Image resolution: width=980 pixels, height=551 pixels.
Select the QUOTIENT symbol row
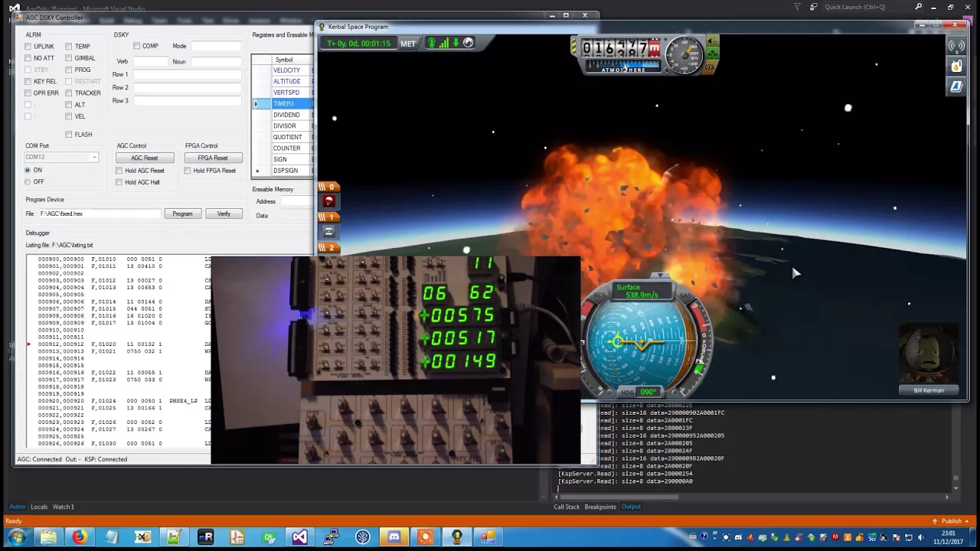click(287, 137)
